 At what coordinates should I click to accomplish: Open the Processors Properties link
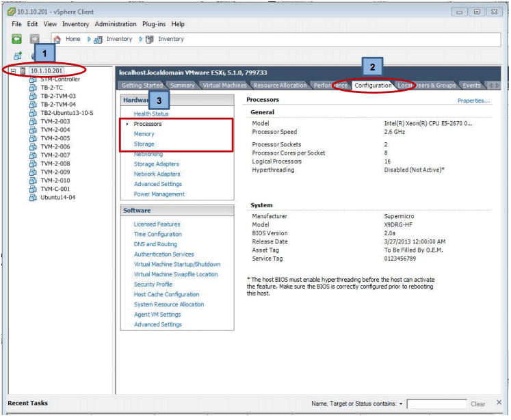(473, 101)
